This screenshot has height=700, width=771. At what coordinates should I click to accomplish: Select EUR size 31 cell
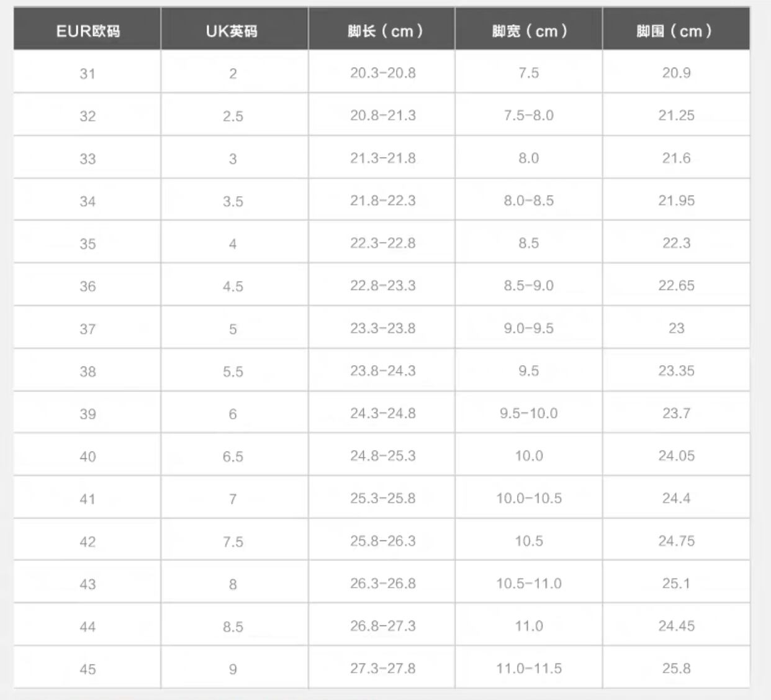point(88,73)
